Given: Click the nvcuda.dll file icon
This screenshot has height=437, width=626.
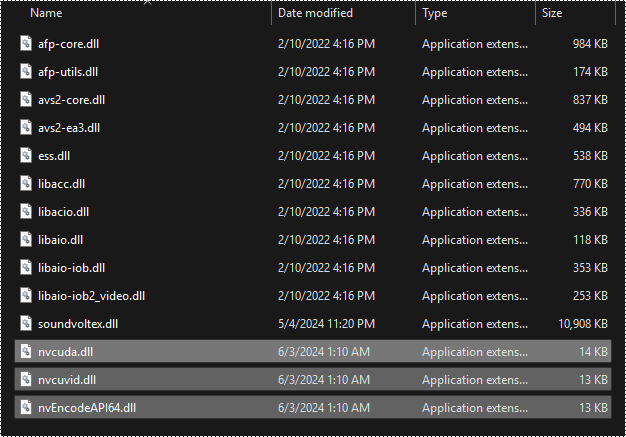Looking at the screenshot, I should click(28, 351).
